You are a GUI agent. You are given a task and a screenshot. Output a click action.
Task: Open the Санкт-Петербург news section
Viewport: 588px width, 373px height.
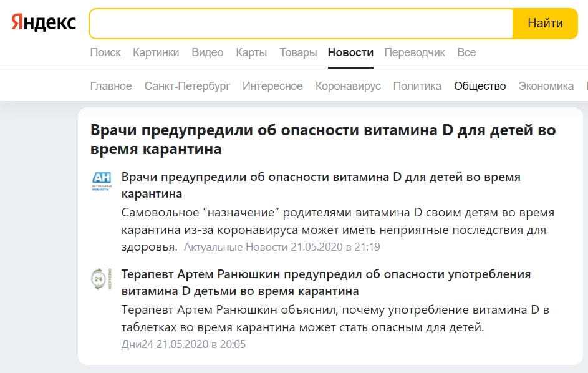pos(187,86)
